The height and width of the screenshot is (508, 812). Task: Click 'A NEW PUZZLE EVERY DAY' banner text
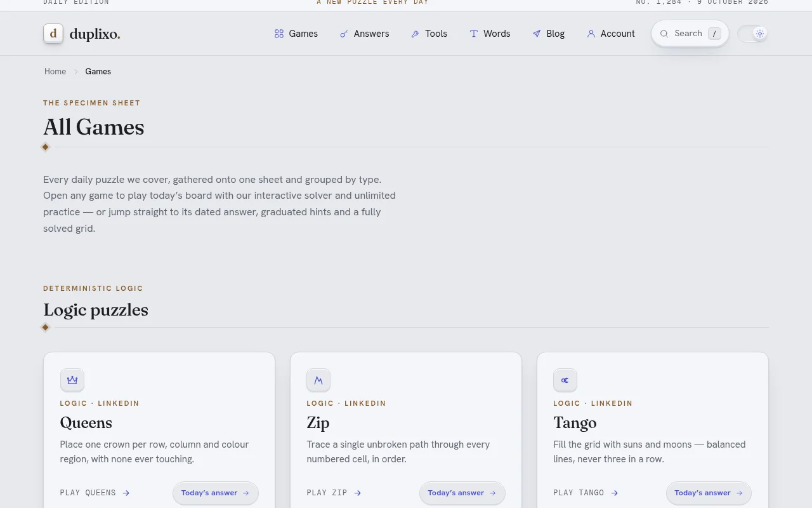(373, 3)
